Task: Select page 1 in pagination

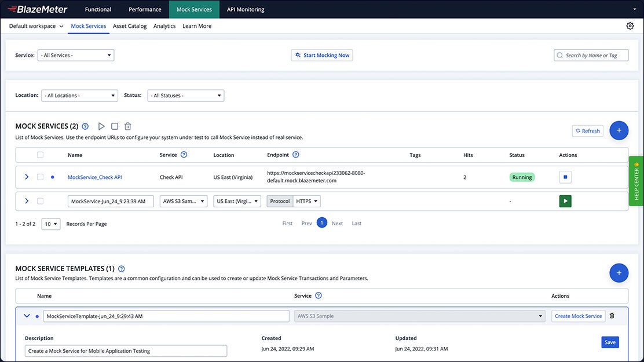Action: coord(322,223)
